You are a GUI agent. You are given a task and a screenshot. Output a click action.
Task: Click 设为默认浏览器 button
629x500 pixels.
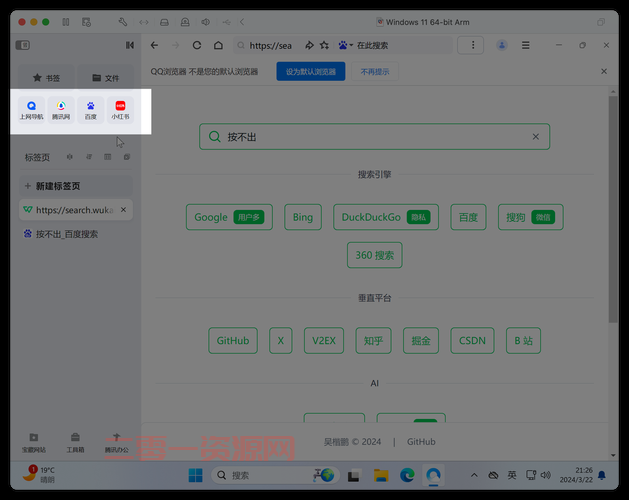tap(311, 72)
